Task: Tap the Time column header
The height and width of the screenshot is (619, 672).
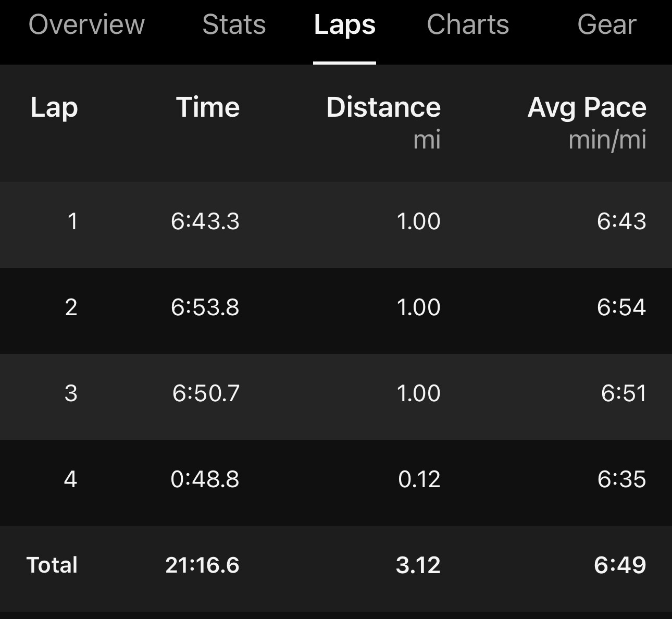Action: [x=208, y=107]
